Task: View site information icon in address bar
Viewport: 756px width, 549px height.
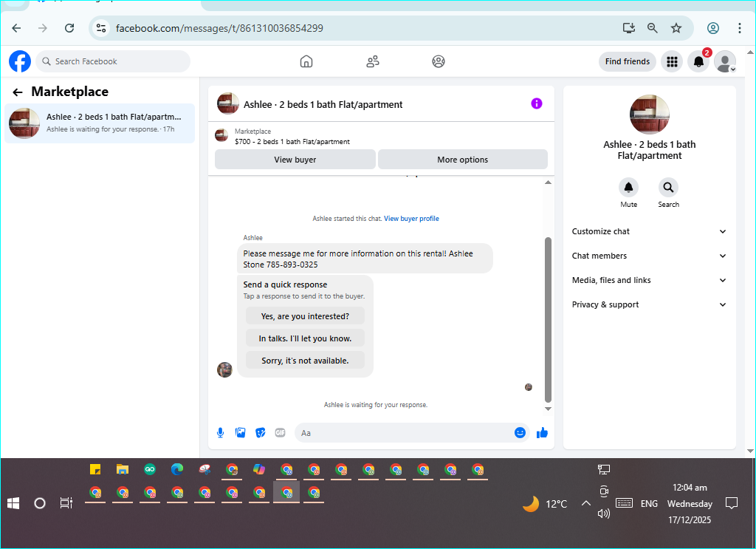Action: coord(100,28)
